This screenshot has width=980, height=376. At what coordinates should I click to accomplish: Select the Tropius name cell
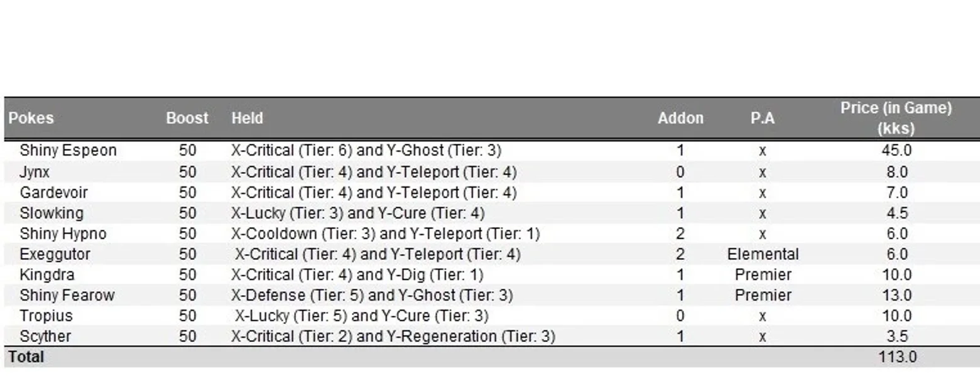(x=46, y=316)
